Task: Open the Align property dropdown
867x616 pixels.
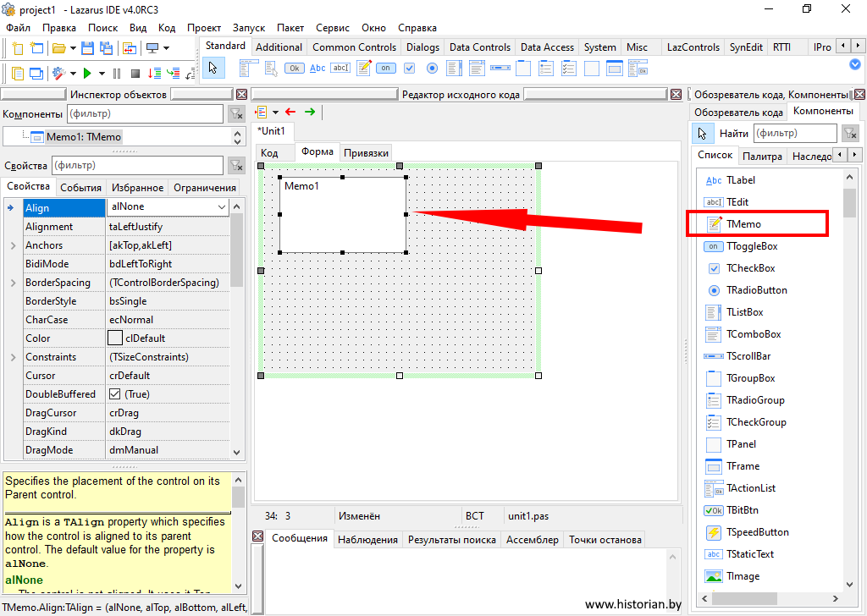Action: (222, 207)
